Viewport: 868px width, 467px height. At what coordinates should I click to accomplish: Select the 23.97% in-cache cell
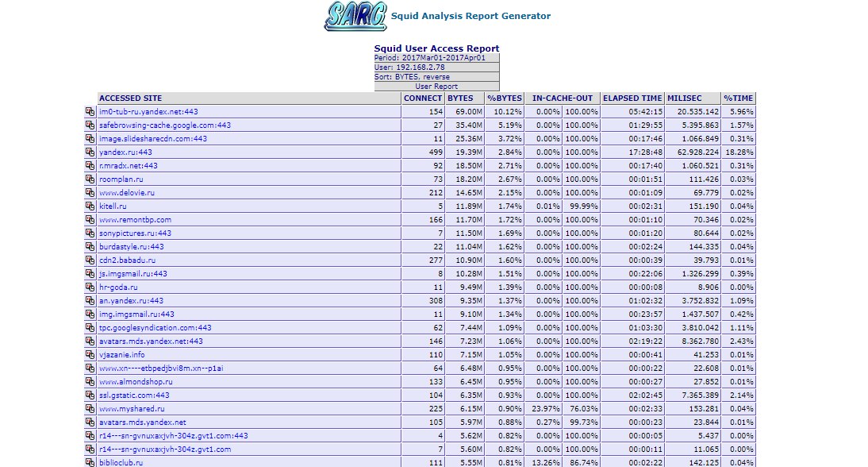(x=543, y=409)
